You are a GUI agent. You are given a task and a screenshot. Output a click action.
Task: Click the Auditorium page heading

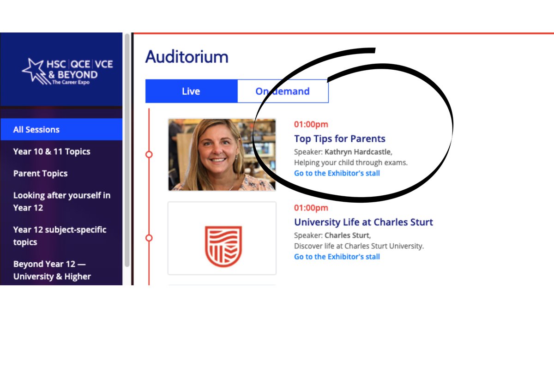pos(187,57)
